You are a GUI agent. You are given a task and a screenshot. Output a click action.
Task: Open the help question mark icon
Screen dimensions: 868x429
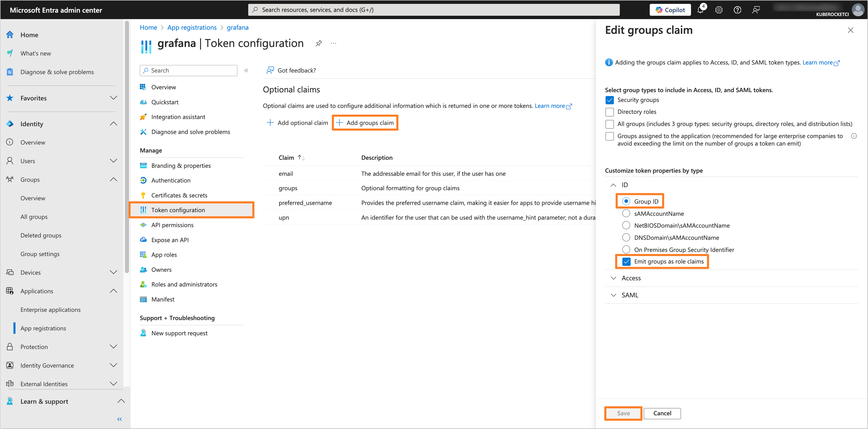[x=737, y=10]
